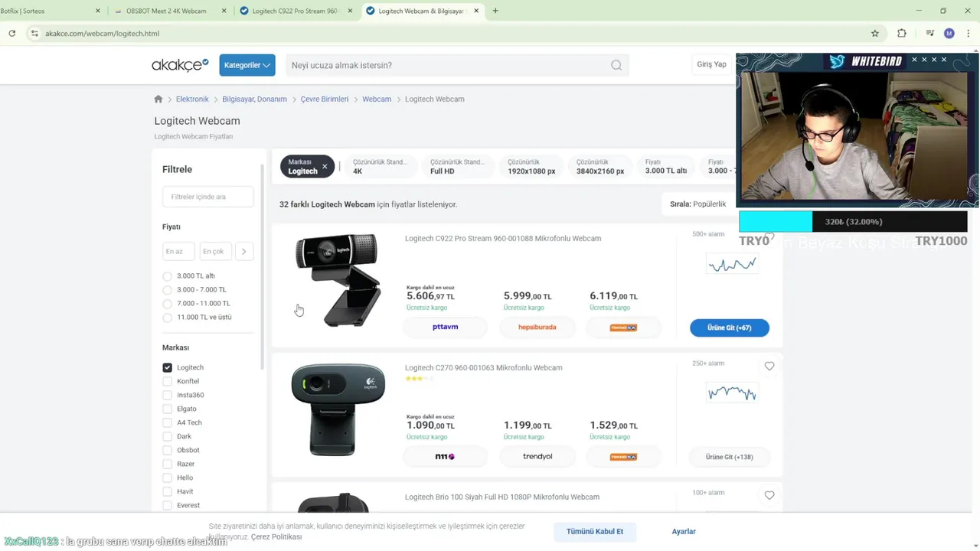Viewport: 980px width, 551px height.
Task: Switch to the Logitech C922 Pro Stream tab
Action: [295, 11]
